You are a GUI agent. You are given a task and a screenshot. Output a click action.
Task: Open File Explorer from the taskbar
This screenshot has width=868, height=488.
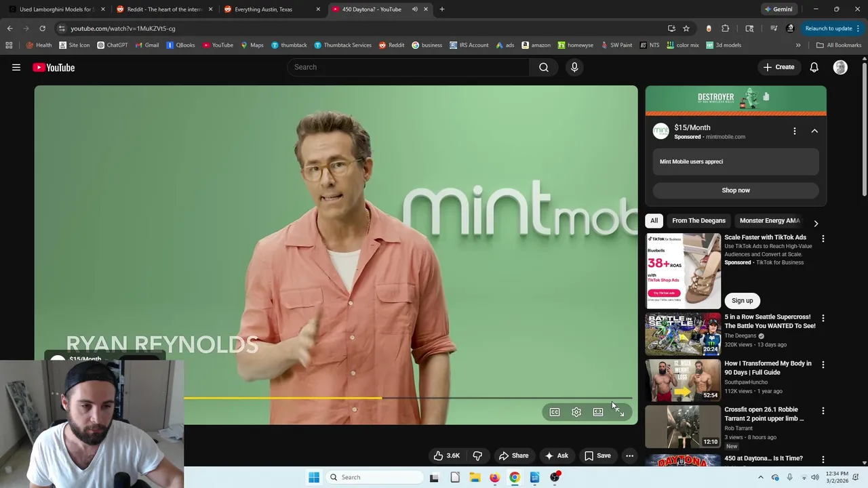(x=475, y=477)
